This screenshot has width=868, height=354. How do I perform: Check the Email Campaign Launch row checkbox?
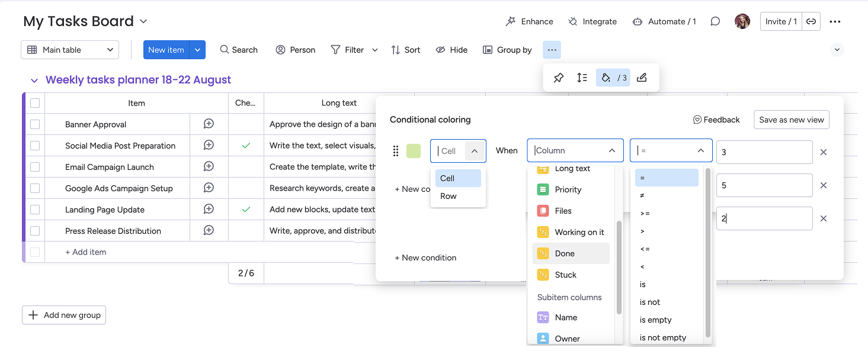click(x=35, y=167)
